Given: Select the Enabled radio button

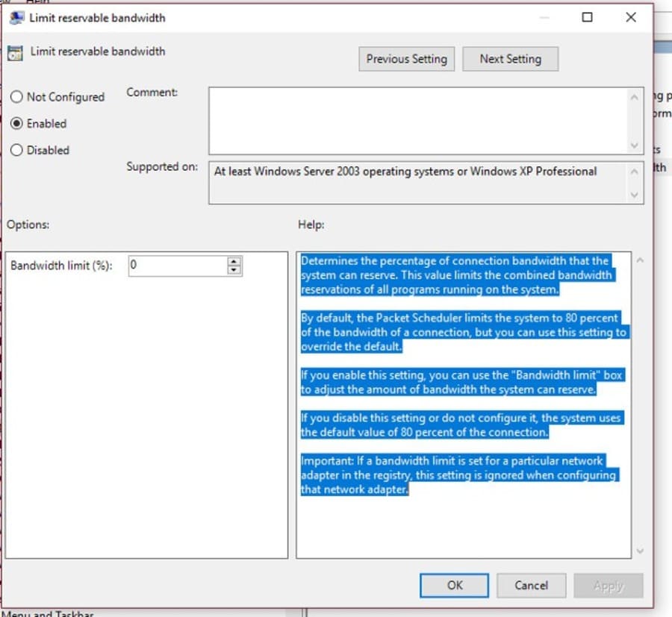Looking at the screenshot, I should (x=16, y=123).
